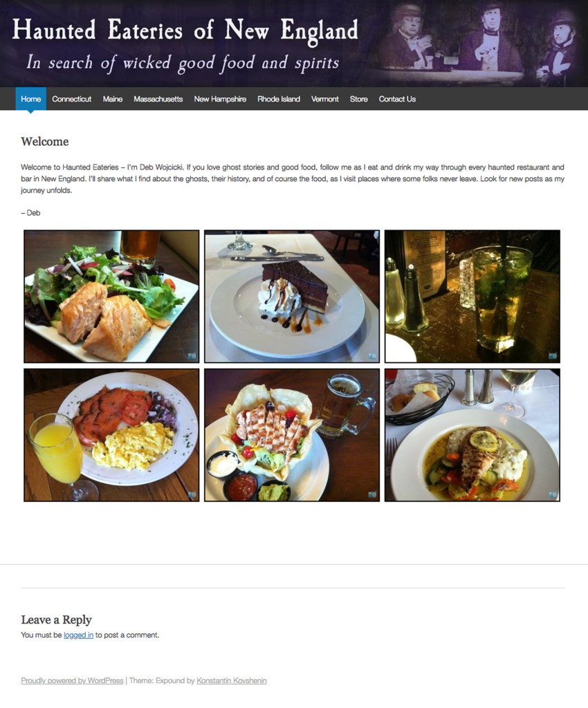This screenshot has height=708, width=588.
Task: Click camera icon on salmon salad photo
Action: click(x=192, y=356)
